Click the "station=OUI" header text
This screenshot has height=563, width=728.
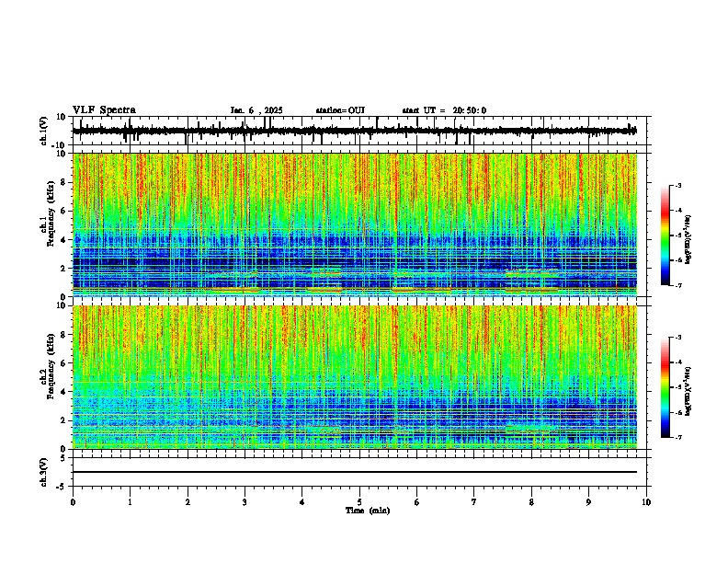pos(340,110)
